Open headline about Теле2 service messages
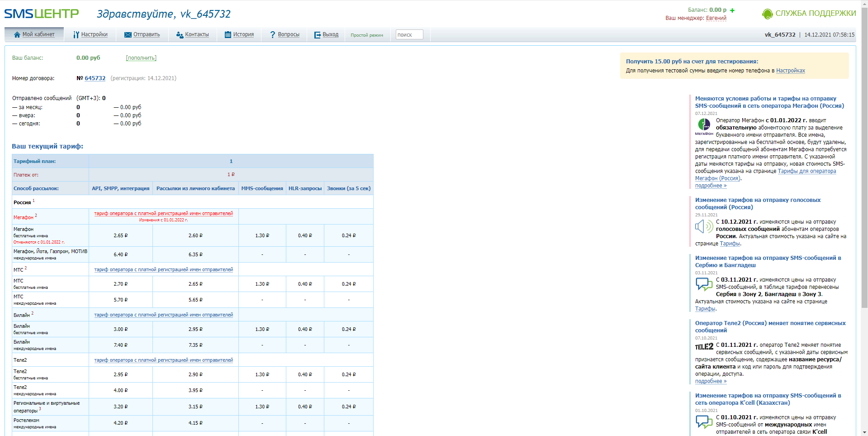This screenshot has height=436, width=868. click(770, 327)
